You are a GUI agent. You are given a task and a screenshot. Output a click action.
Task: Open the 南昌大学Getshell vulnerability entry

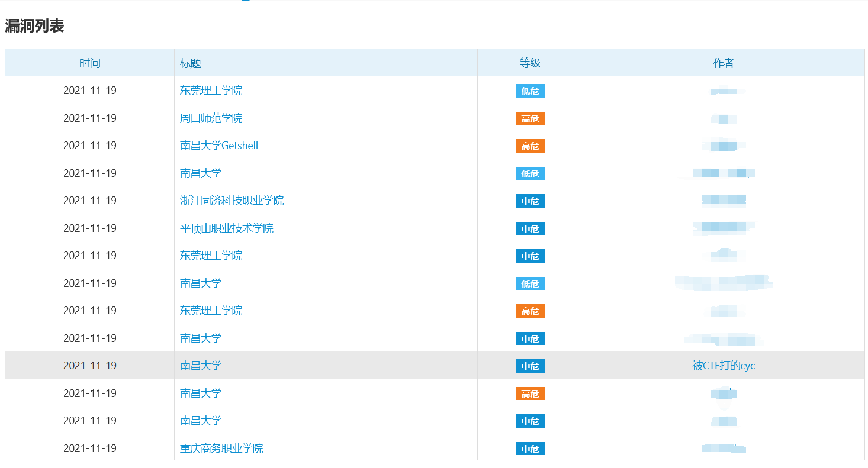219,146
